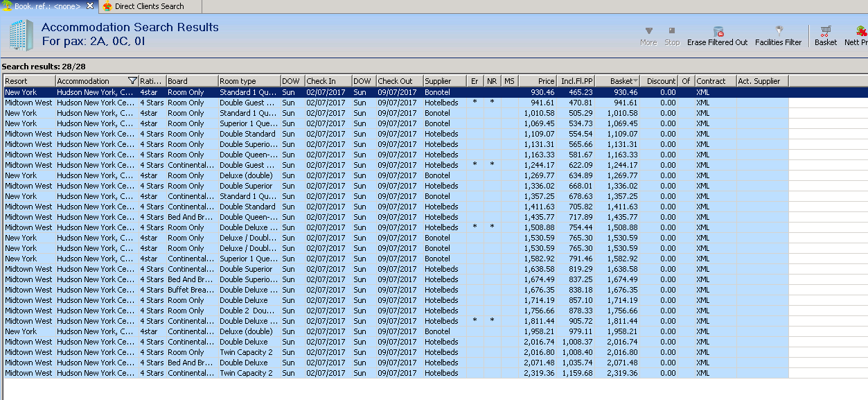
Task: Click the Act. Supplier column header
Action: point(762,81)
